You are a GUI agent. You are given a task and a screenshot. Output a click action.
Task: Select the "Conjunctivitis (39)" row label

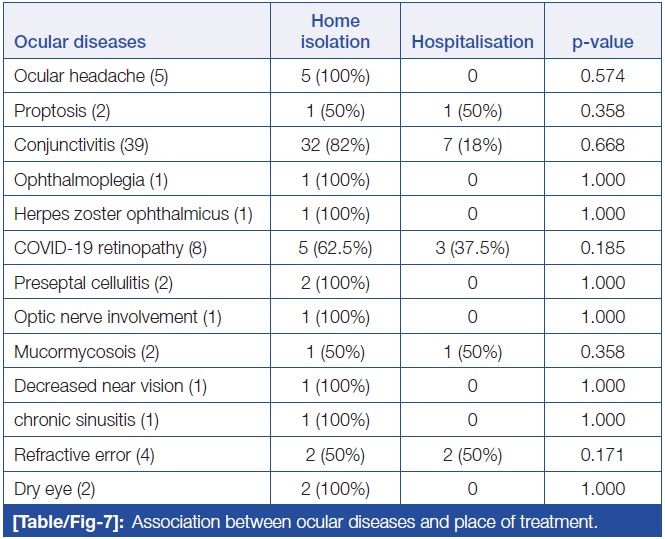click(81, 145)
